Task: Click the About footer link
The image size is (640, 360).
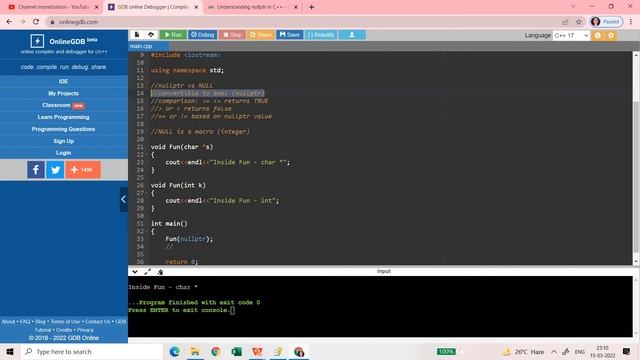Action: [x=8, y=322]
